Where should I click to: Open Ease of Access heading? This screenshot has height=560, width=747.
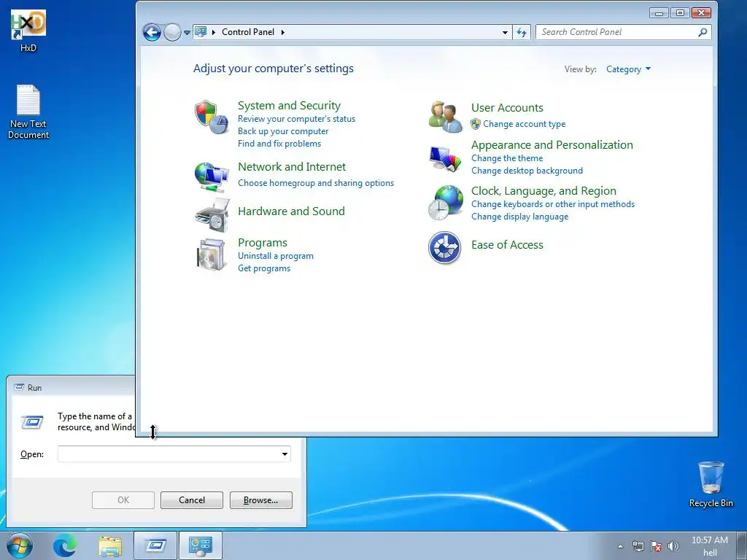(x=507, y=245)
